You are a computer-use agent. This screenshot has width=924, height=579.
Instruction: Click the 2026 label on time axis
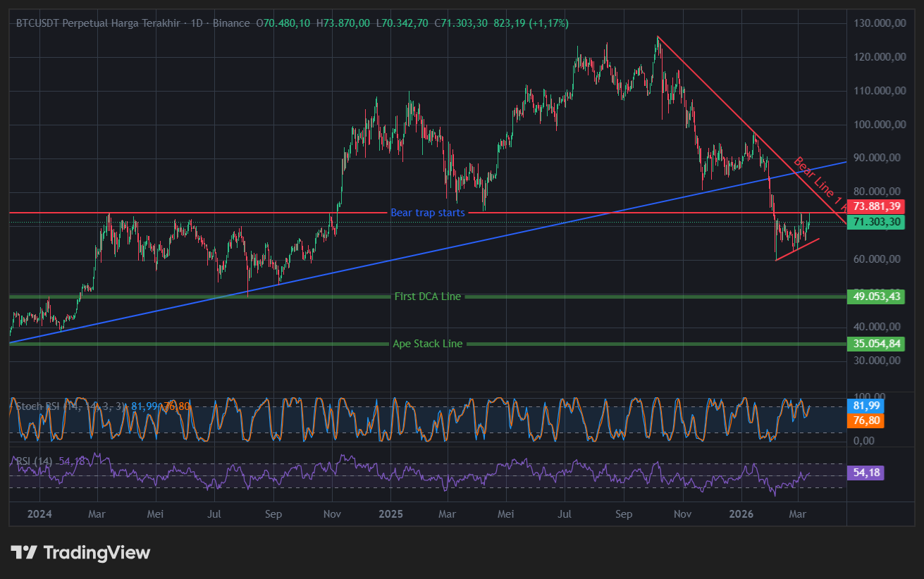[741, 514]
